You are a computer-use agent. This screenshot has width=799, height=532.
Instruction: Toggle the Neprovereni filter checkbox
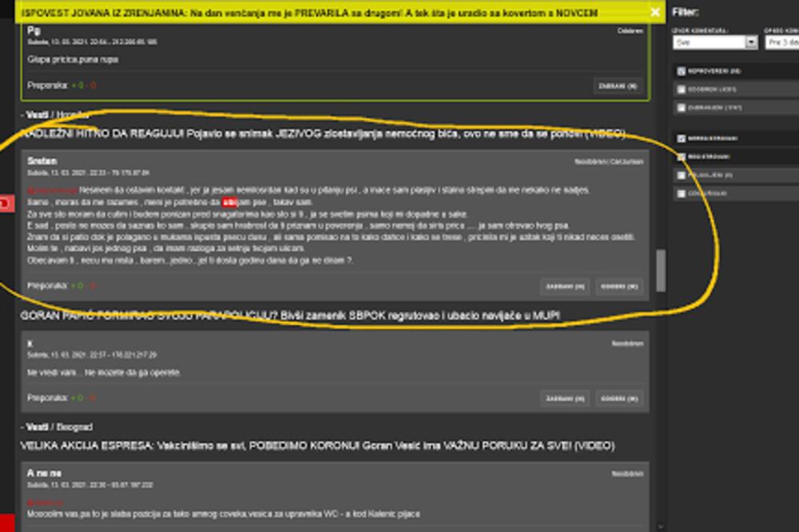(x=682, y=71)
